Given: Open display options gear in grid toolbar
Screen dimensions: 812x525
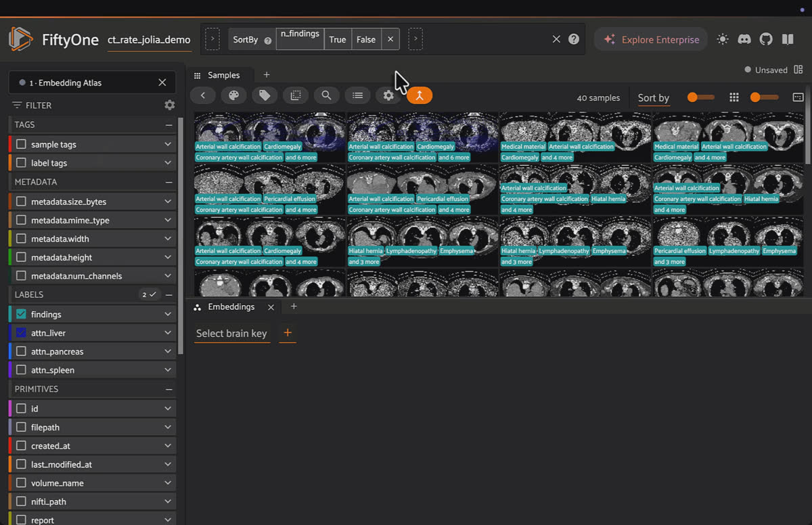Looking at the screenshot, I should 388,95.
